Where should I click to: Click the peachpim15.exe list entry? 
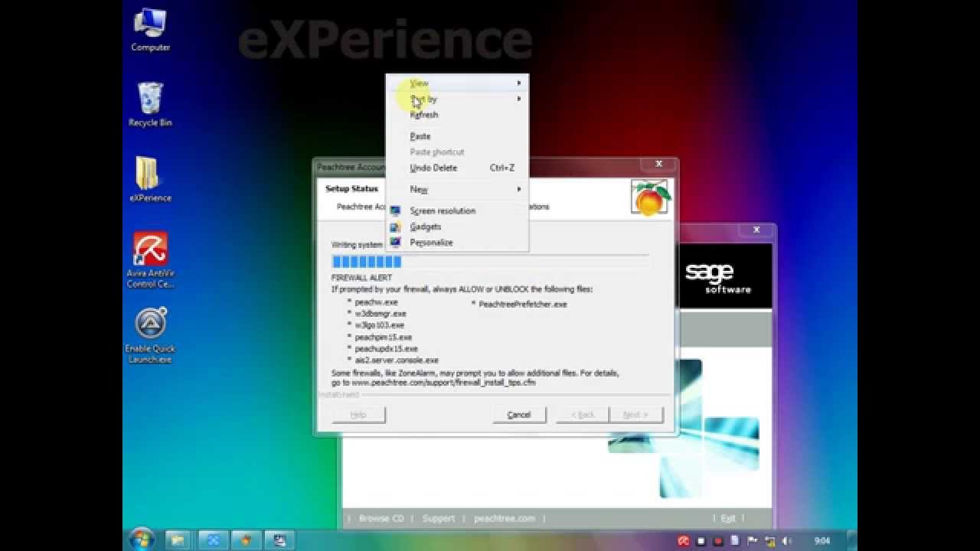click(x=383, y=337)
